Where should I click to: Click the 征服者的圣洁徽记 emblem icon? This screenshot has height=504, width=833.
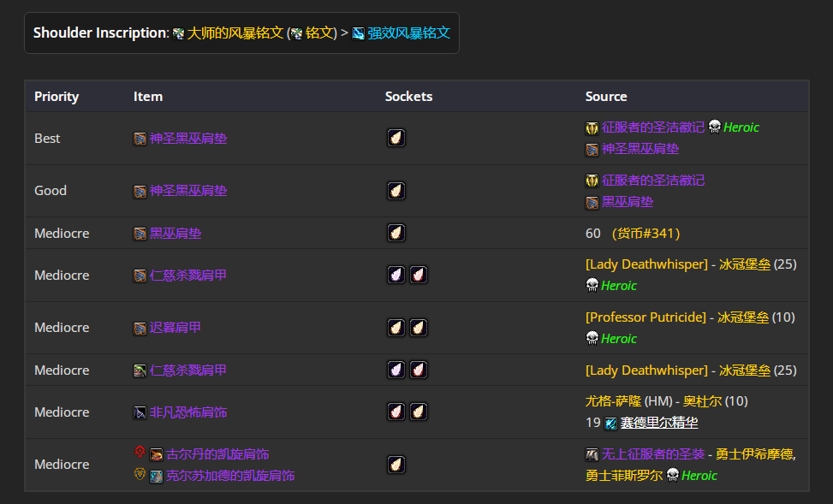[592, 127]
